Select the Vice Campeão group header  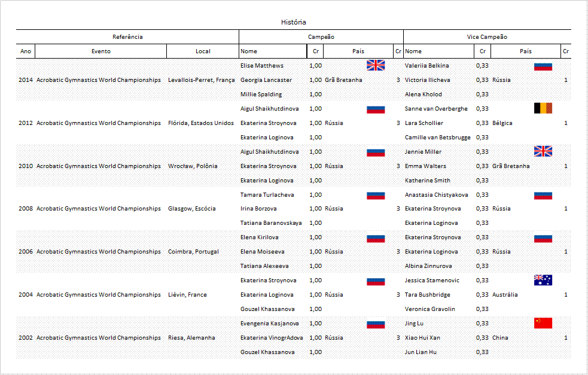pyautogui.click(x=487, y=36)
